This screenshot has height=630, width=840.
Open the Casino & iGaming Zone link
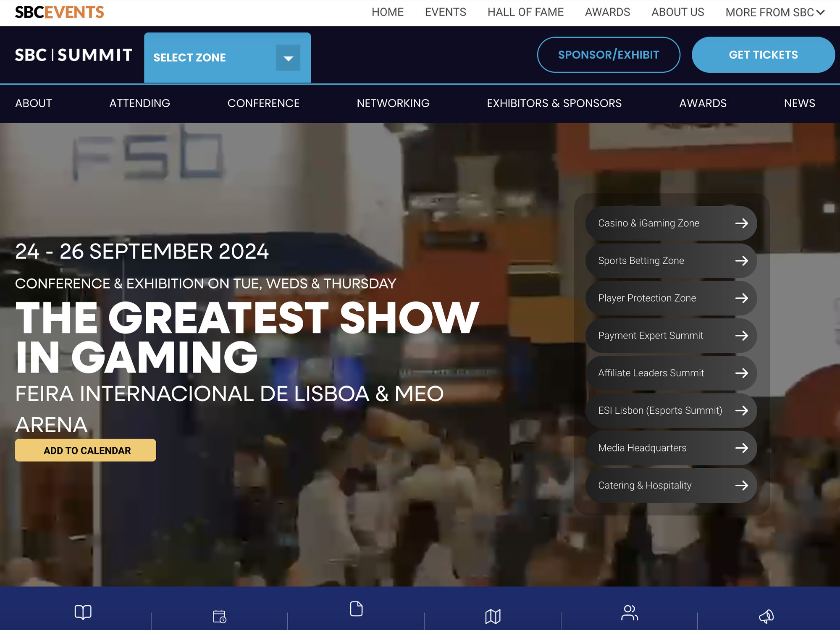click(671, 223)
